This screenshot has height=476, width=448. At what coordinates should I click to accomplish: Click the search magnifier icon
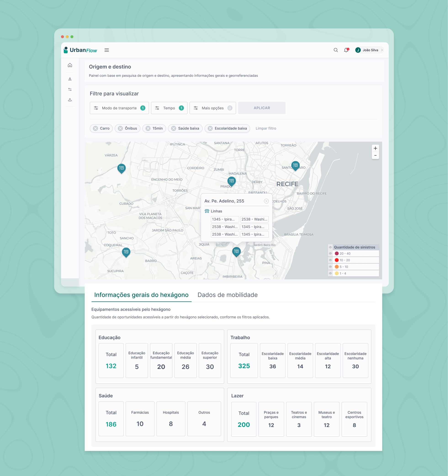tap(336, 50)
